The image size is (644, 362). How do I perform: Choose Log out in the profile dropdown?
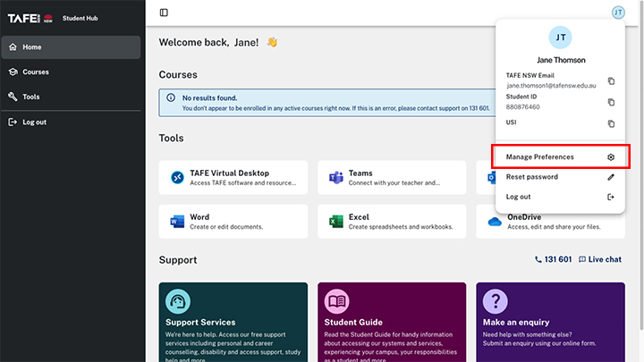coord(560,197)
